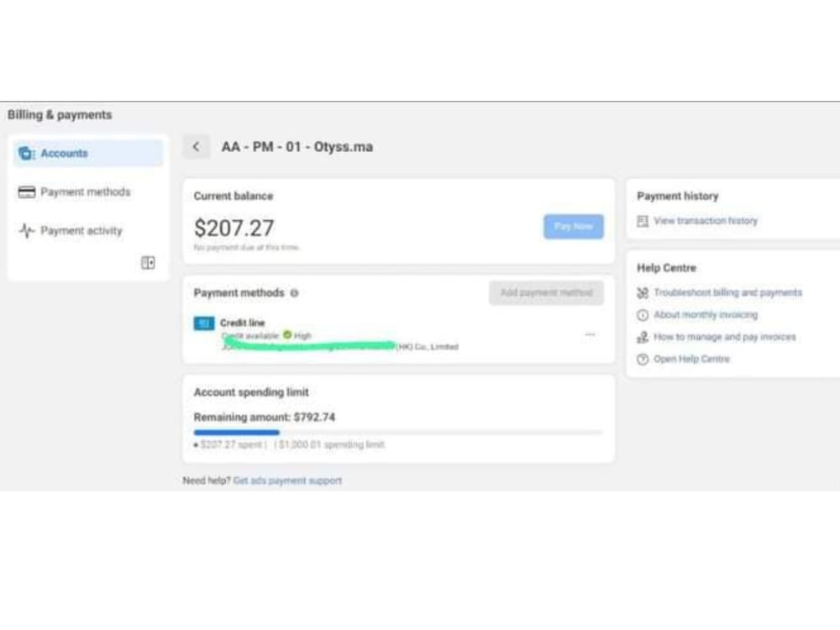Click the Add payment method button
This screenshot has width=840, height=630.
click(547, 292)
